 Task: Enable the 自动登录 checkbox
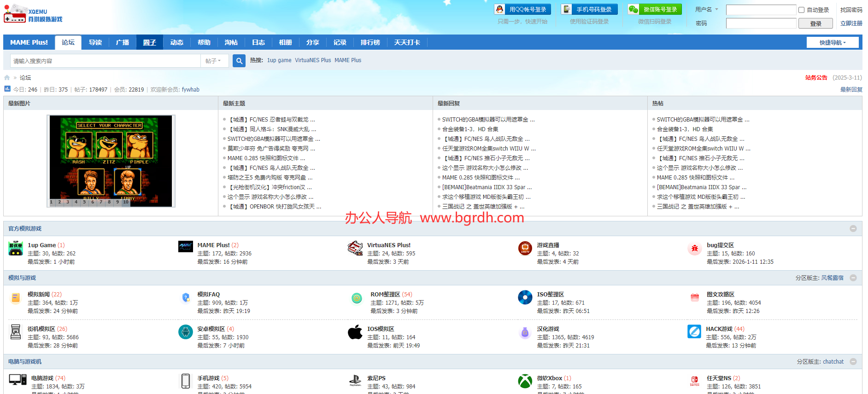tap(801, 10)
